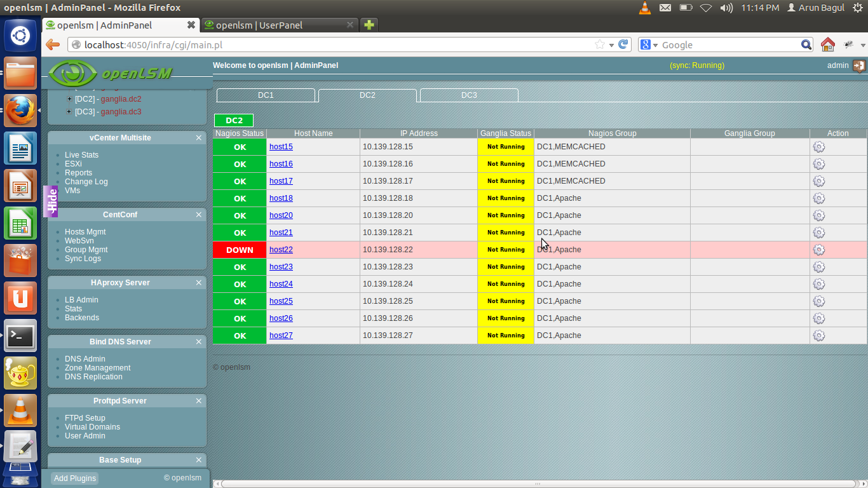Close the Bind DNS Server panel
Viewport: 868px width, 488px height.
(199, 341)
